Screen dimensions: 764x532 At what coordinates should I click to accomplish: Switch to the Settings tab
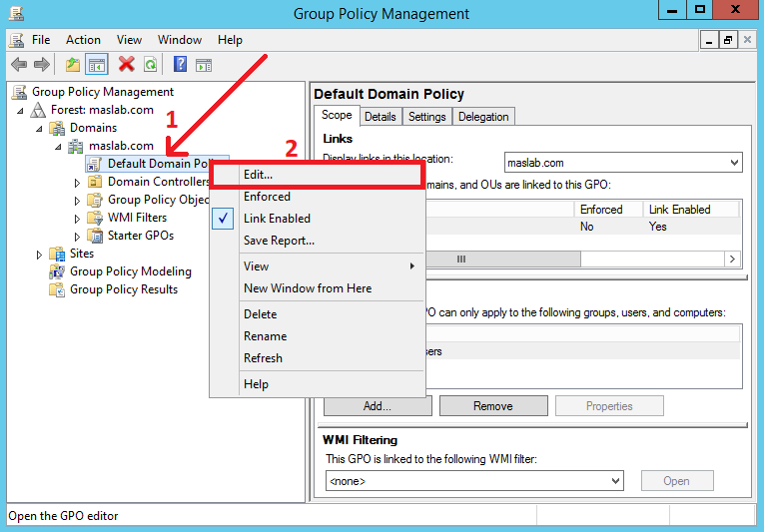pyautogui.click(x=426, y=117)
